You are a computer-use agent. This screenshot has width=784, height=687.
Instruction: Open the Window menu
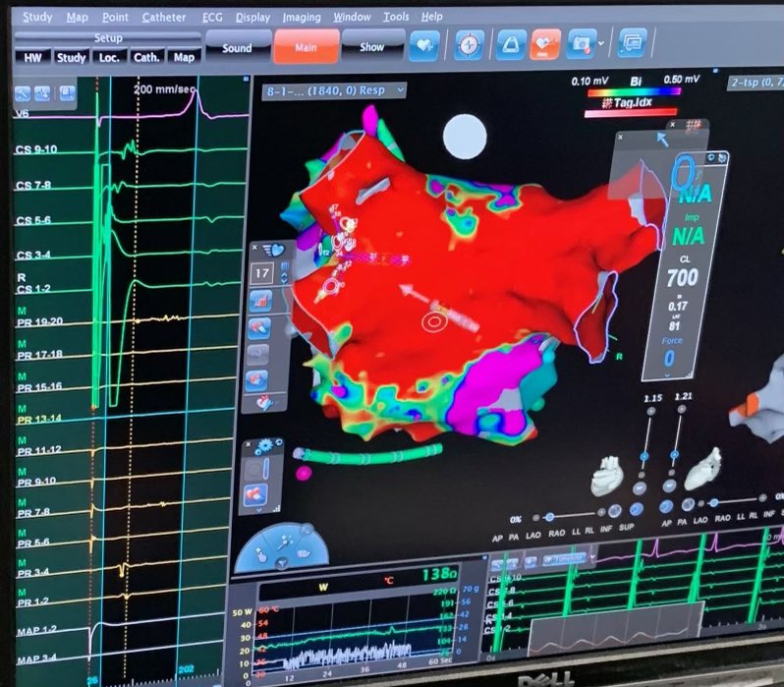click(x=352, y=17)
